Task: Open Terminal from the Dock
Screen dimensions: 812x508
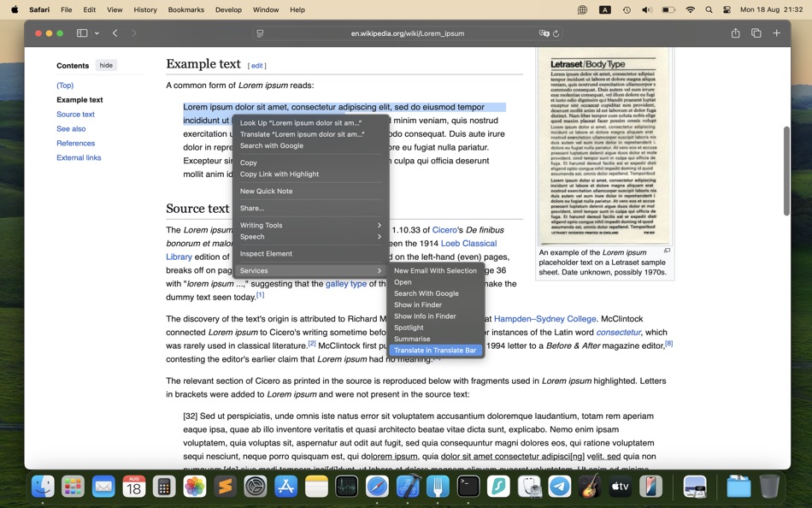Action: (468, 487)
